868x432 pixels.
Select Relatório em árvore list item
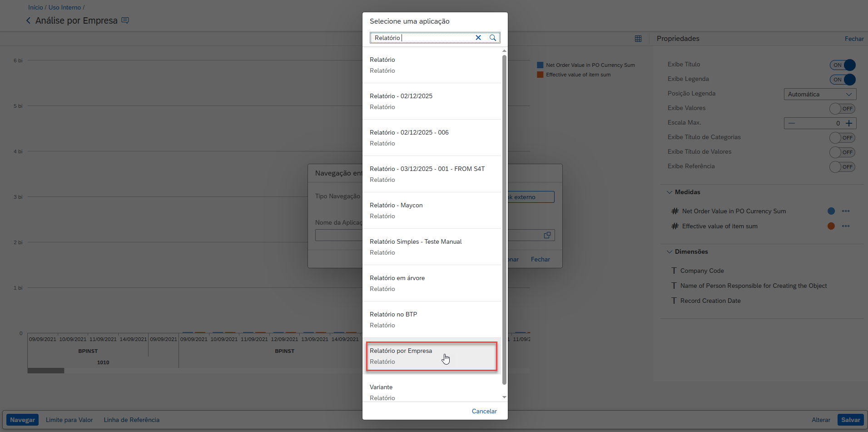[432, 283]
